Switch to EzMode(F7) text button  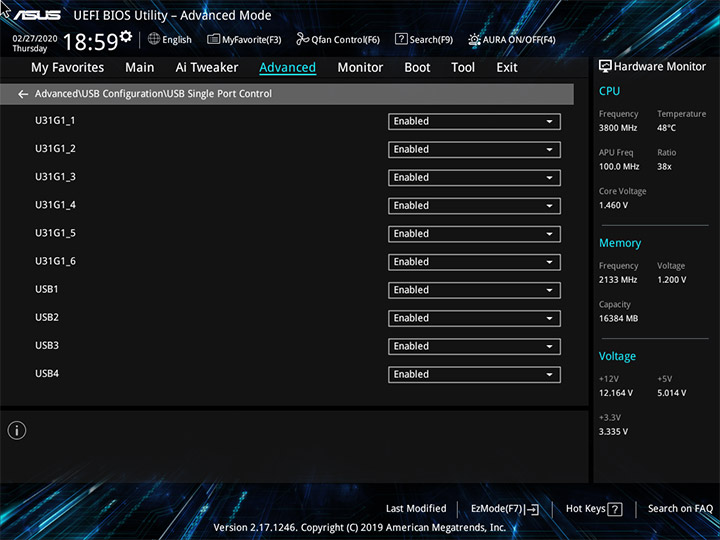[497, 509]
